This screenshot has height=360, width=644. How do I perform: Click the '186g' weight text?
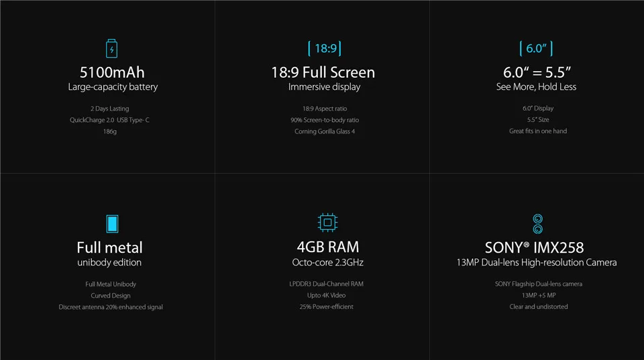[109, 131]
